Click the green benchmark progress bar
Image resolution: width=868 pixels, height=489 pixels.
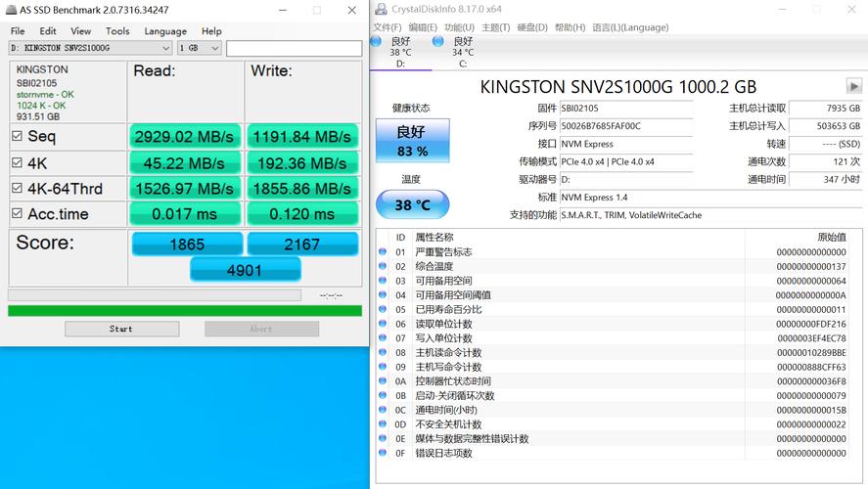185,311
